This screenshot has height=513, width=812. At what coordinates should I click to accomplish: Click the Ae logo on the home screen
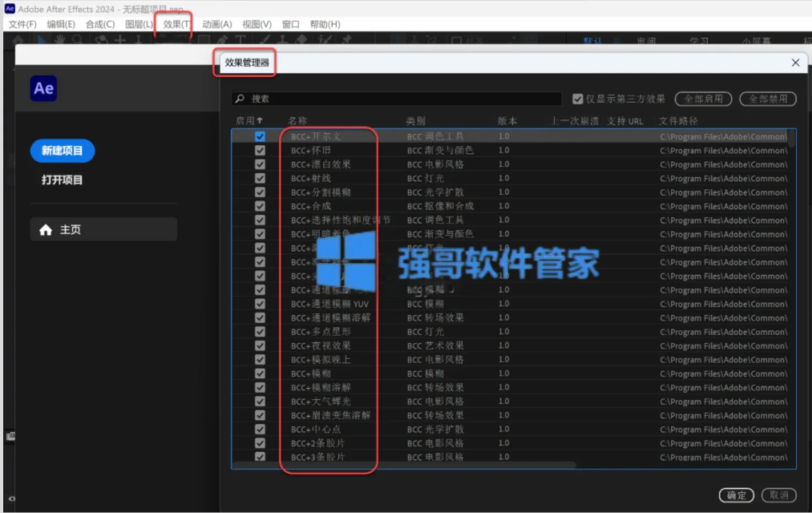(44, 88)
